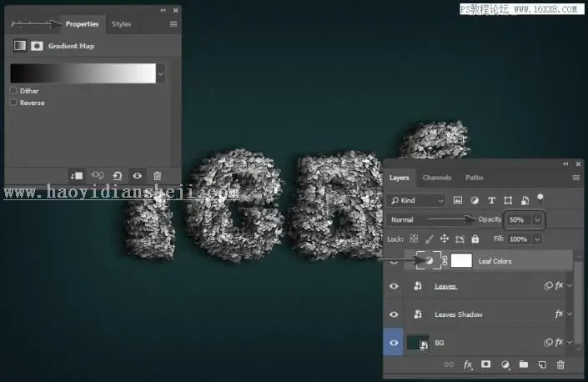Create new layer icon

point(542,364)
